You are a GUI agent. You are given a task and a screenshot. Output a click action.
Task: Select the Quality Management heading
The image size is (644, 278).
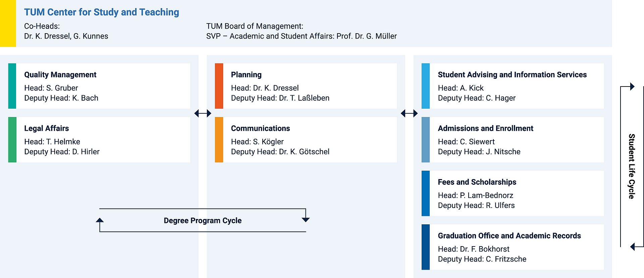click(60, 74)
